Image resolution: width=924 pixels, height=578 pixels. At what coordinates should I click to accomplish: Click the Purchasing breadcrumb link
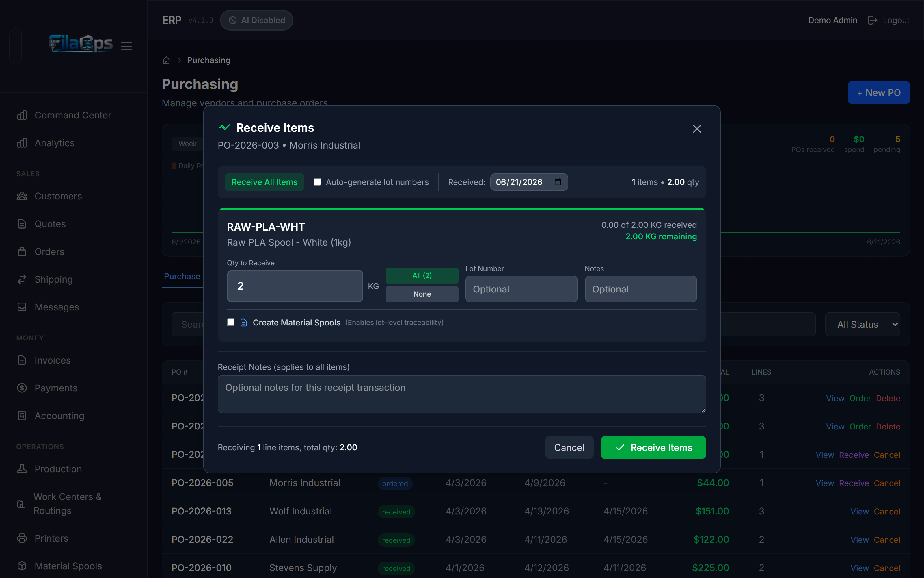coord(208,60)
